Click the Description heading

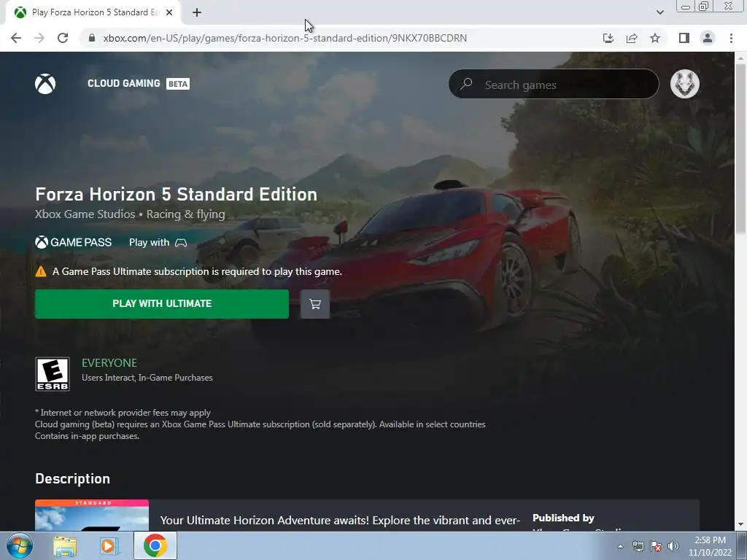[72, 478]
